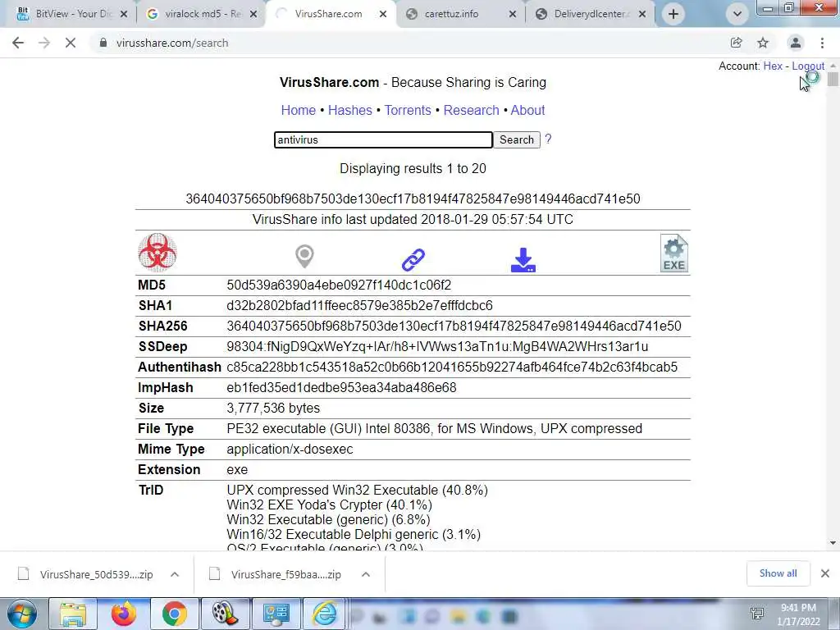
Task: Click the network tray icon
Action: (x=757, y=614)
